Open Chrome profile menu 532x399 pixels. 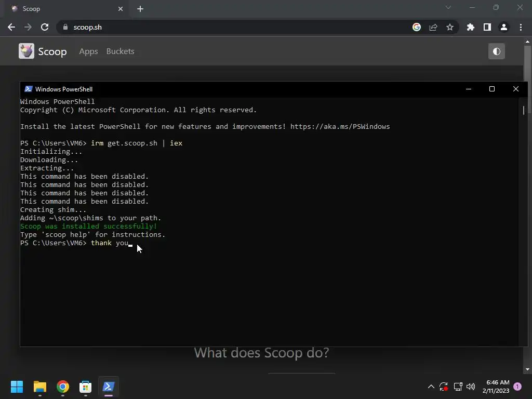[504, 27]
